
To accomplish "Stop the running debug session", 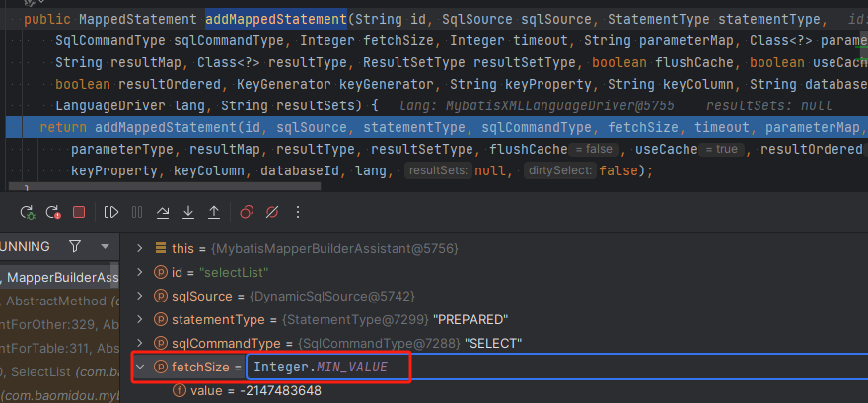I will click(x=79, y=212).
